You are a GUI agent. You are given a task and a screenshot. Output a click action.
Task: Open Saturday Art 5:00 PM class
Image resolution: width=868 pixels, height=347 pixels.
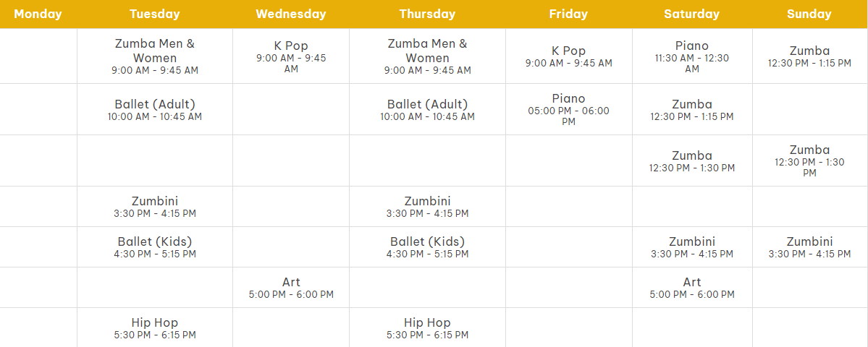692,288
